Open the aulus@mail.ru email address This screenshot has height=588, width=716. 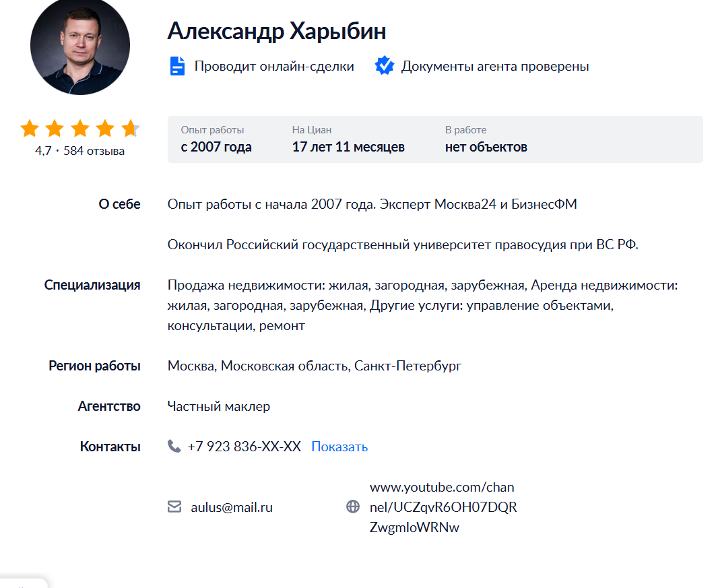click(x=232, y=507)
